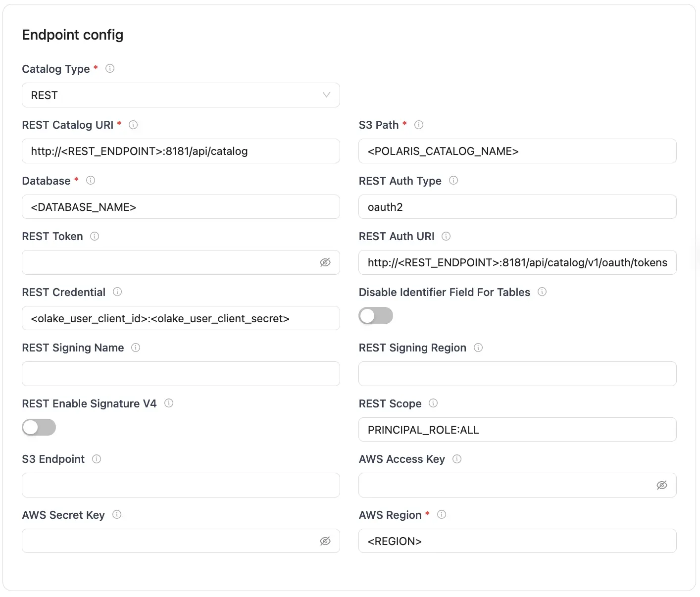Enable Disable Identifier Field For Tables toggle
The image size is (700, 597).
376,315
